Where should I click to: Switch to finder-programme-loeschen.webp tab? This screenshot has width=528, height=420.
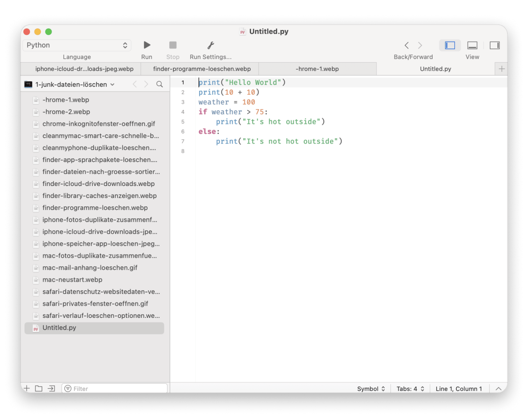(x=202, y=69)
